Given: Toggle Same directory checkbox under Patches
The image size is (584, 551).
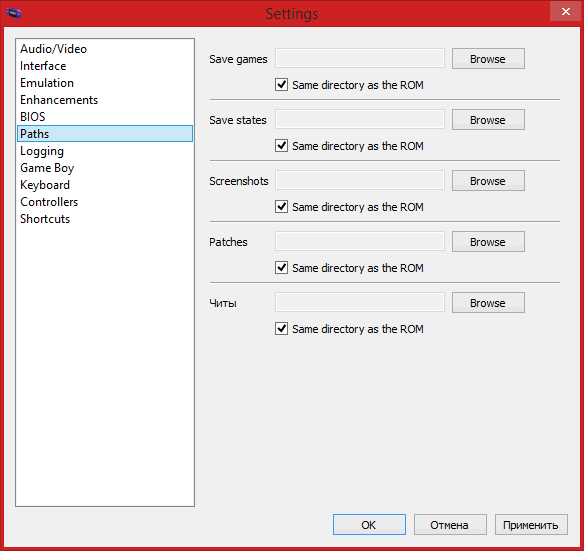Looking at the screenshot, I should [x=281, y=267].
